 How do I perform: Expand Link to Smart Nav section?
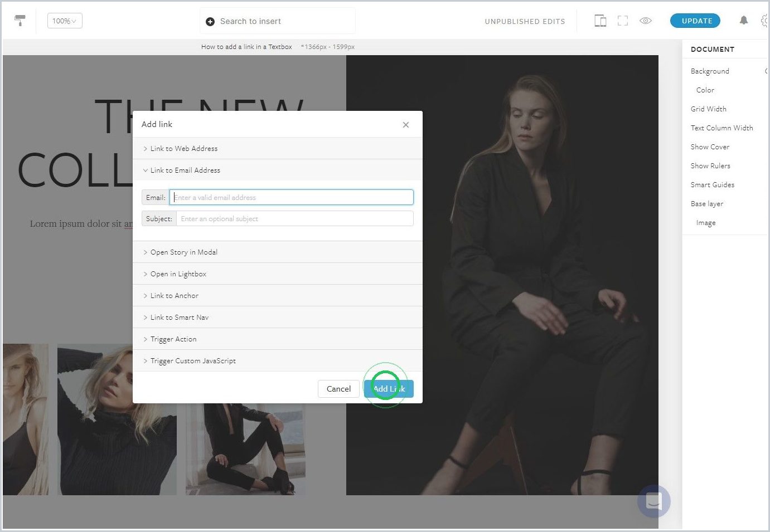coord(277,318)
